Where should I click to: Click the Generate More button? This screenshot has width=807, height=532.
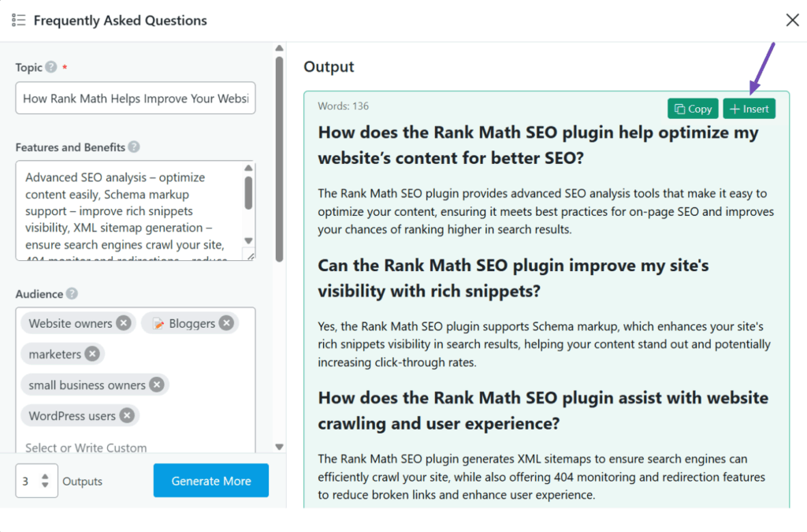pyautogui.click(x=210, y=480)
